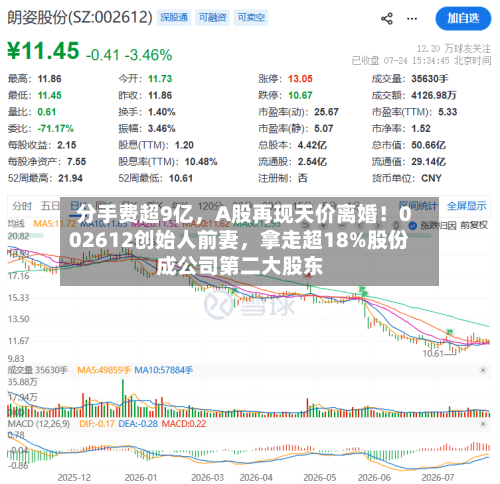Click the 深股通 tag

[x=174, y=17]
